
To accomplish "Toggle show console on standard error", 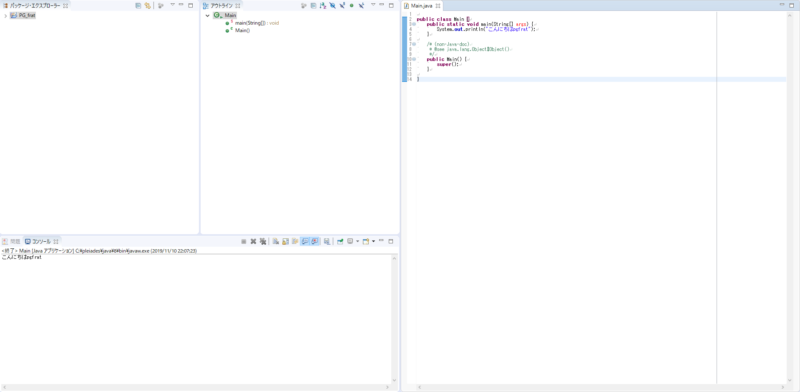I will (x=315, y=241).
